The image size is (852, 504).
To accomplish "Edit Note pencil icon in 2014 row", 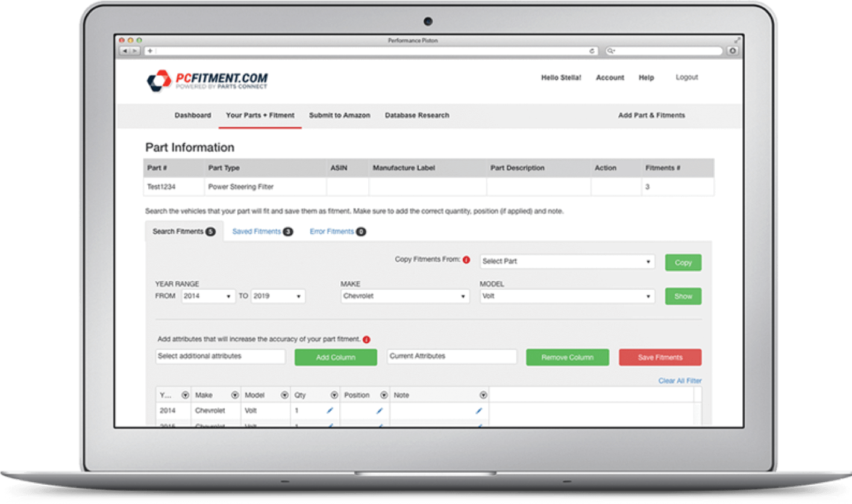I will [x=479, y=411].
